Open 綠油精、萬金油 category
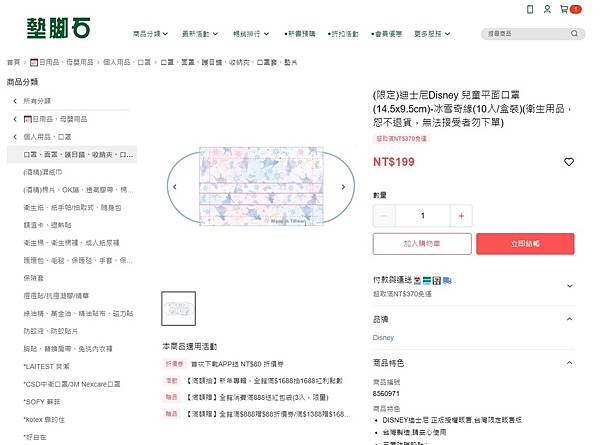This screenshot has height=445, width=600. (78, 313)
